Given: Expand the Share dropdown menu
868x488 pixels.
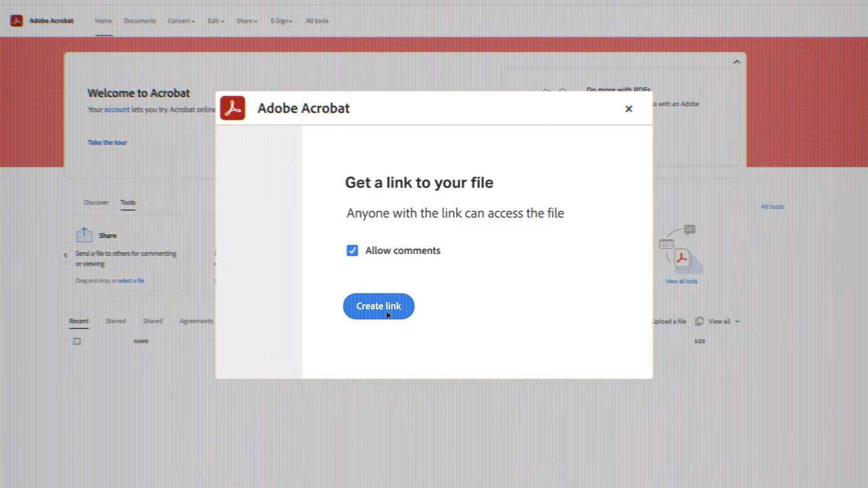Looking at the screenshot, I should pyautogui.click(x=247, y=21).
